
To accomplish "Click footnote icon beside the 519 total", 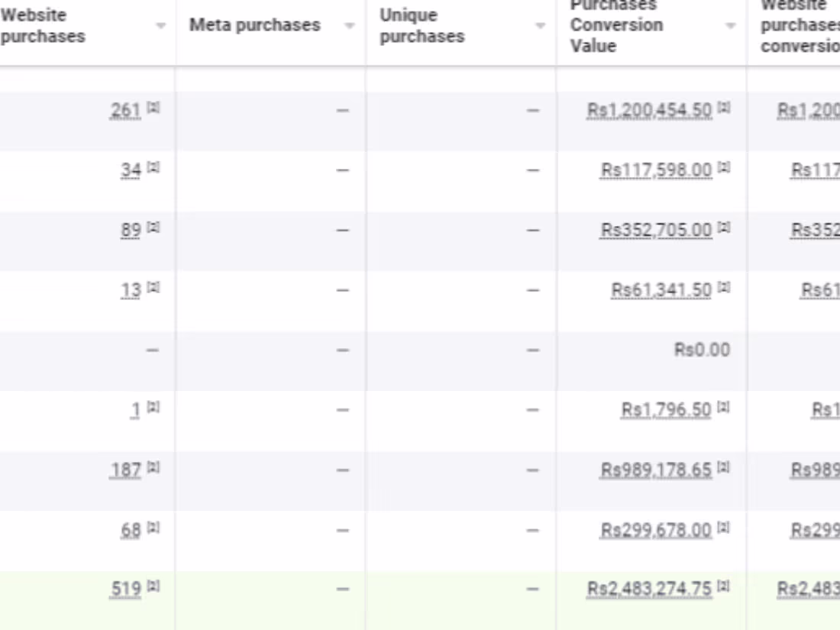I will pyautogui.click(x=153, y=587).
